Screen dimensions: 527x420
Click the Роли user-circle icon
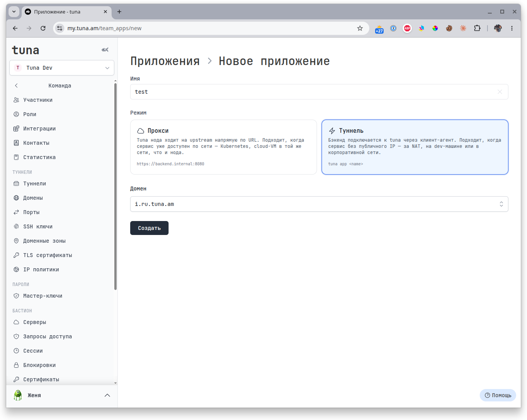(x=16, y=114)
